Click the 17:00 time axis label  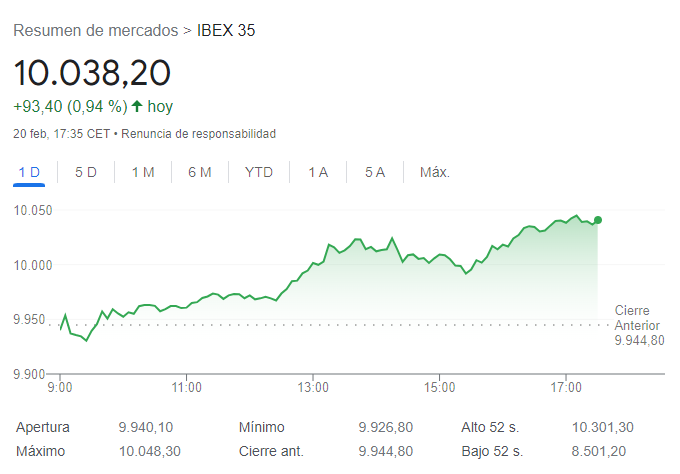pos(566,387)
